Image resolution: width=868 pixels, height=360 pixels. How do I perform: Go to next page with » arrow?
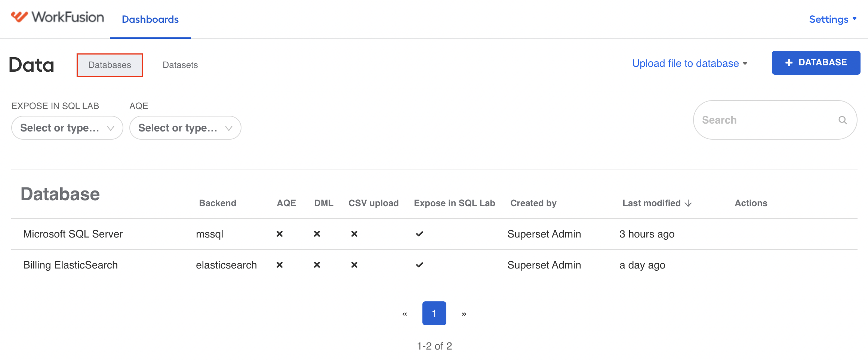pyautogui.click(x=464, y=314)
